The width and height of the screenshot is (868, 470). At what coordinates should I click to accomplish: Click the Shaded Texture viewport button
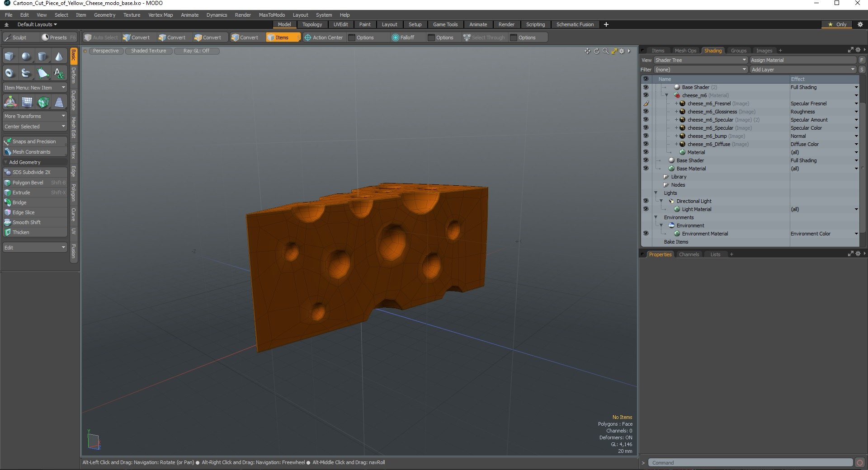[148, 51]
